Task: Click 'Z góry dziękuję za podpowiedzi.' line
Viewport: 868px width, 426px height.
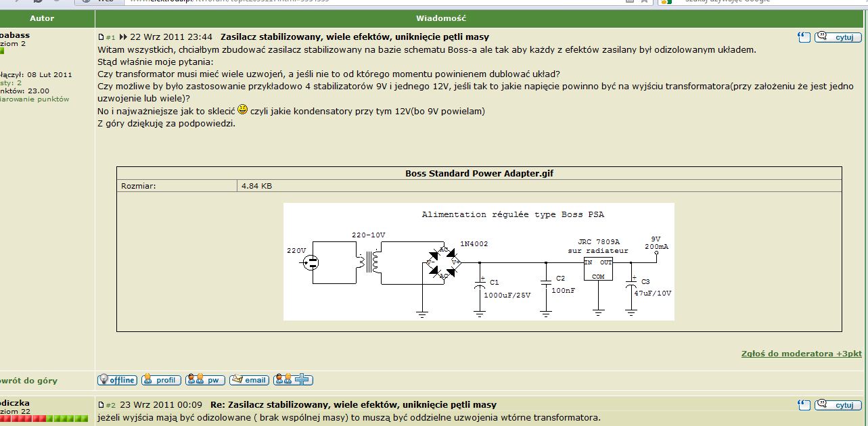Action: click(x=166, y=123)
